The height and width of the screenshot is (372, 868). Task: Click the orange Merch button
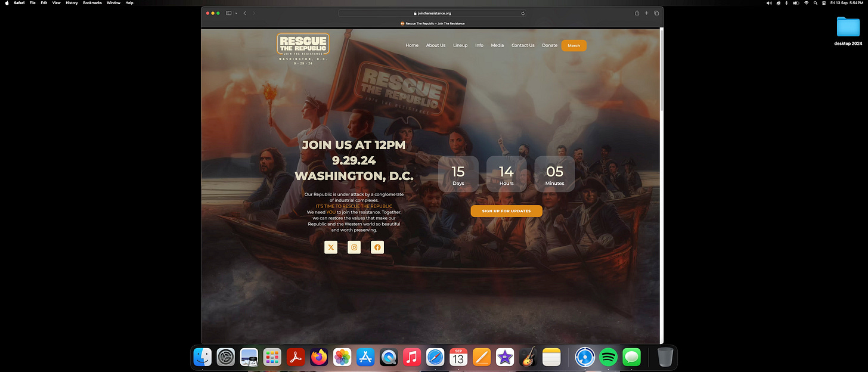(573, 45)
